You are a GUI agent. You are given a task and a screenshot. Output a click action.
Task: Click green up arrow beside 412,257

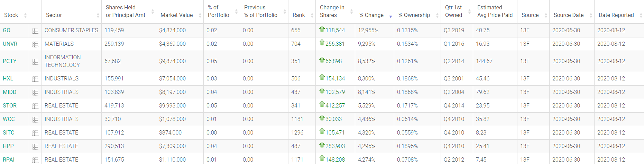click(x=322, y=104)
